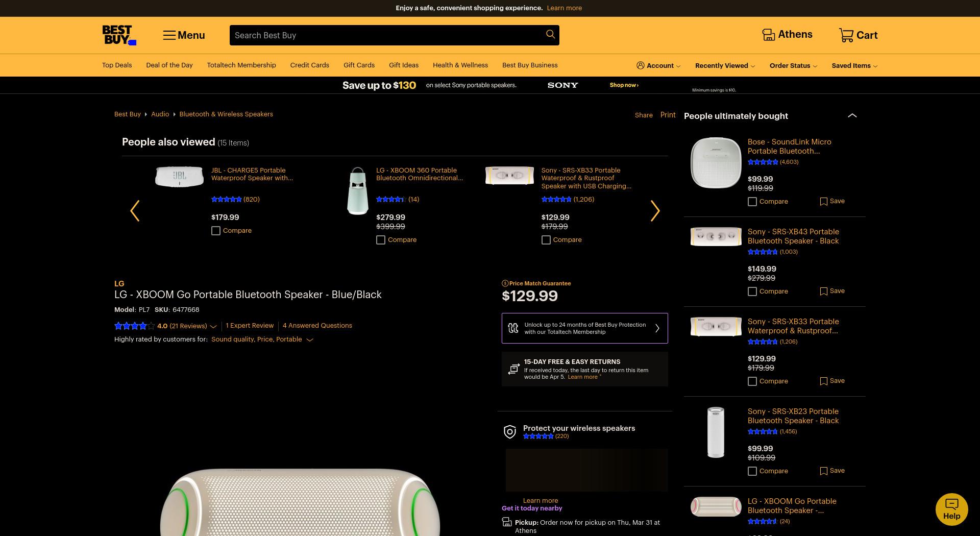Open Gift Ideas nav item

[x=404, y=65]
